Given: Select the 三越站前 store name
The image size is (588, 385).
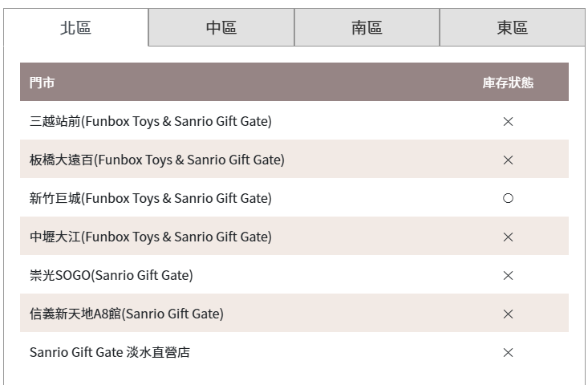Looking at the screenshot, I should pos(151,121).
